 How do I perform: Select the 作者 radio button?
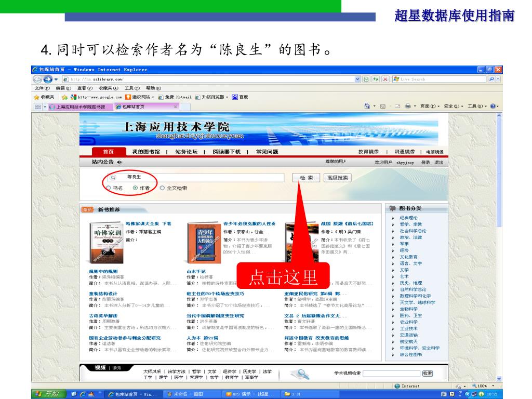pyautogui.click(x=136, y=188)
